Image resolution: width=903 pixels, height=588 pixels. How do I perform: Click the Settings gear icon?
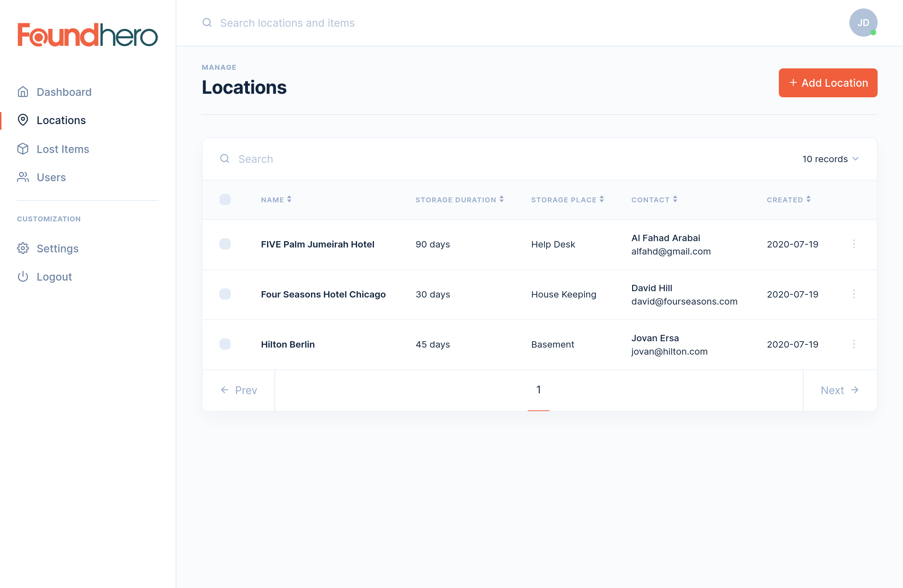pyautogui.click(x=23, y=248)
